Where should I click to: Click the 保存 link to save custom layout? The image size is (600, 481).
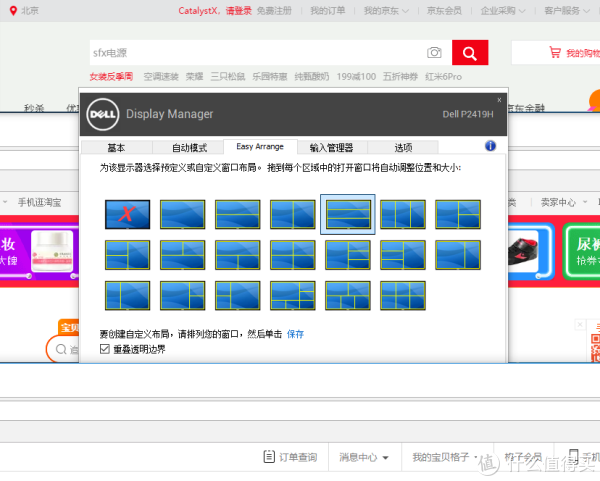295,334
